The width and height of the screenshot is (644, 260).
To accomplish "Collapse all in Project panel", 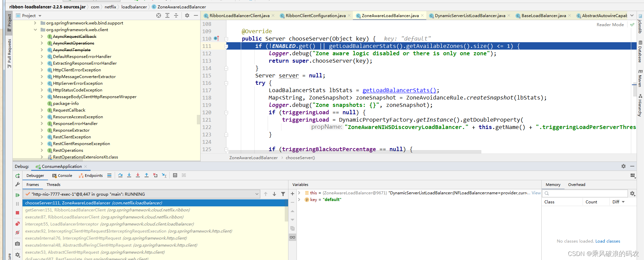I will coord(176,15).
